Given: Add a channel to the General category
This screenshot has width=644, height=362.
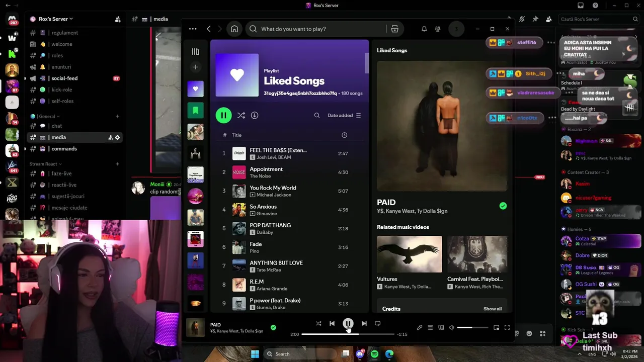Looking at the screenshot, I should 117,116.
